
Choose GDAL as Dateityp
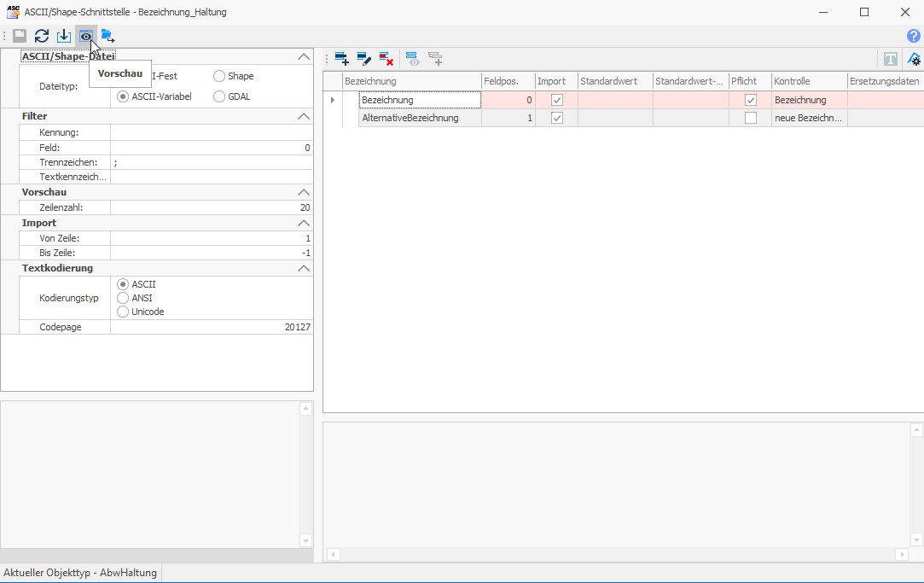pos(220,96)
